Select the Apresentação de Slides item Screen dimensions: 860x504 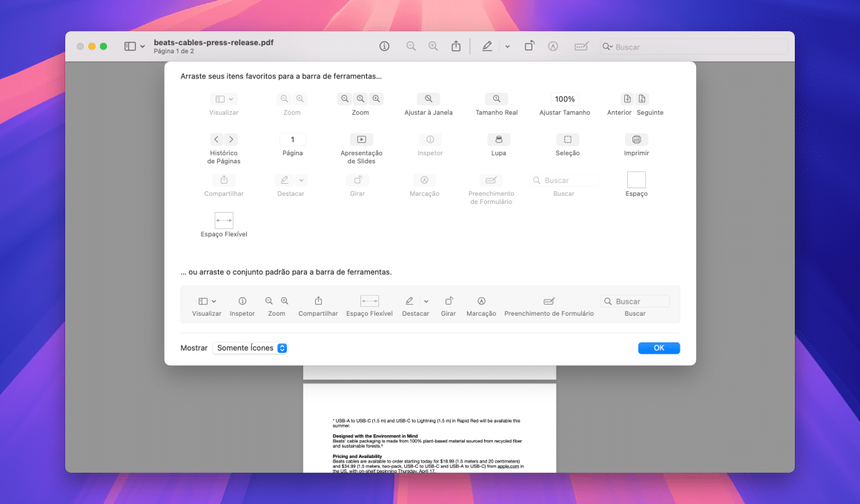[x=362, y=139]
